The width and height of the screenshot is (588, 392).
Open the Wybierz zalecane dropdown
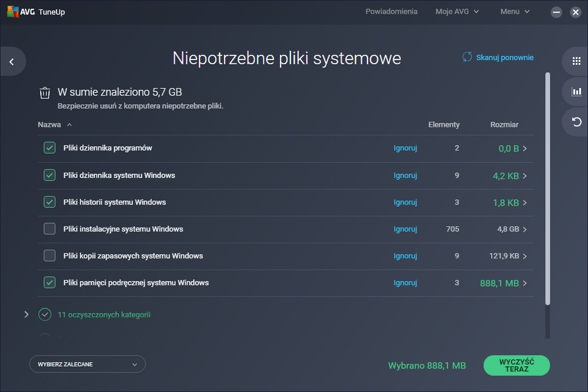tap(88, 364)
